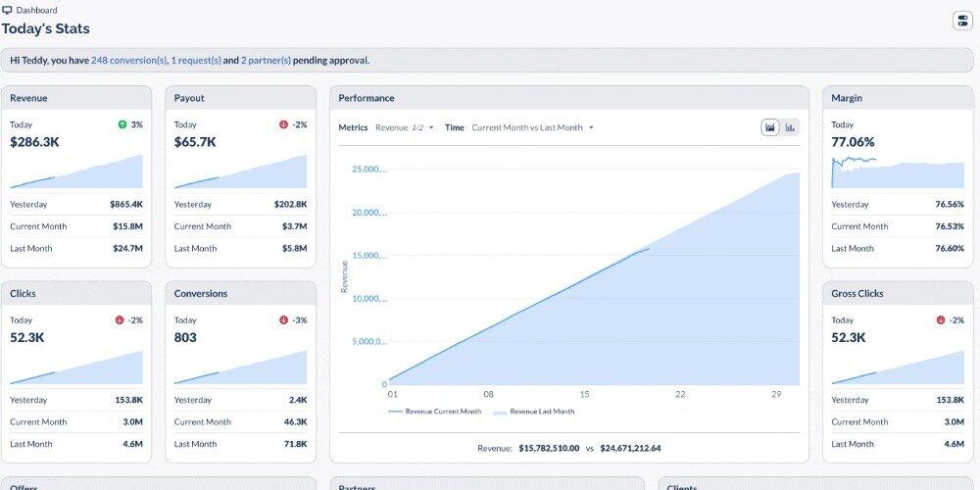This screenshot has width=980, height=490.
Task: Click the red trend icon on Clicks card
Action: point(119,320)
